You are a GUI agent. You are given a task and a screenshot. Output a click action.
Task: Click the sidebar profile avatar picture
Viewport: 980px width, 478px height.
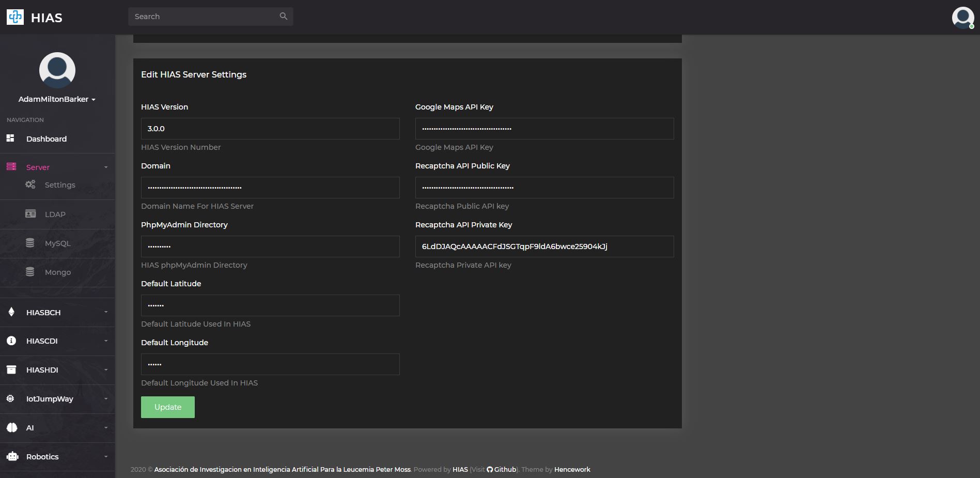coord(57,70)
